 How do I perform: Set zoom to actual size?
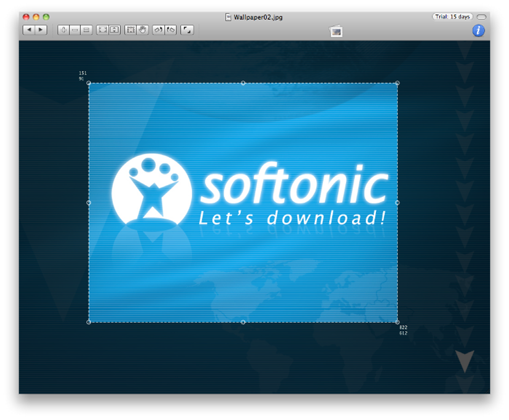[86, 30]
